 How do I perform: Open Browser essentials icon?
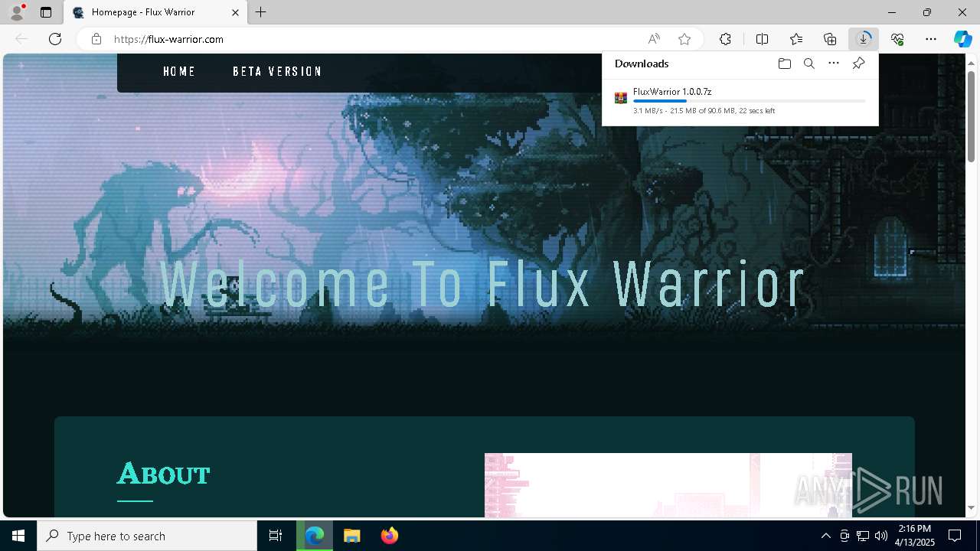pos(897,39)
